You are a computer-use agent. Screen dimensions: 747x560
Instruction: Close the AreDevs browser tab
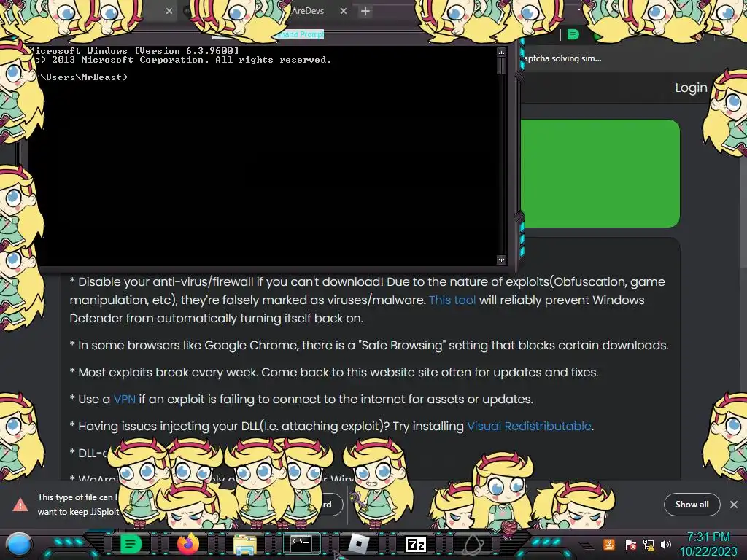coord(344,11)
